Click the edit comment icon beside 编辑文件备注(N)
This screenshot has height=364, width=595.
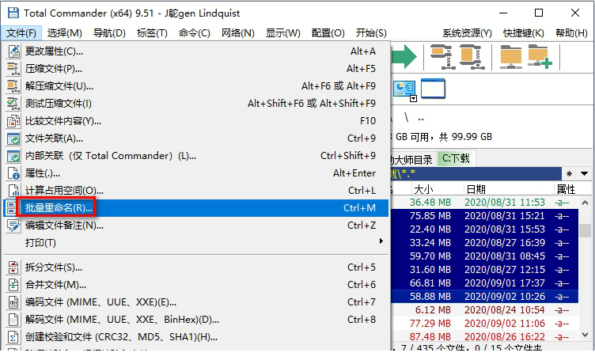(x=13, y=226)
